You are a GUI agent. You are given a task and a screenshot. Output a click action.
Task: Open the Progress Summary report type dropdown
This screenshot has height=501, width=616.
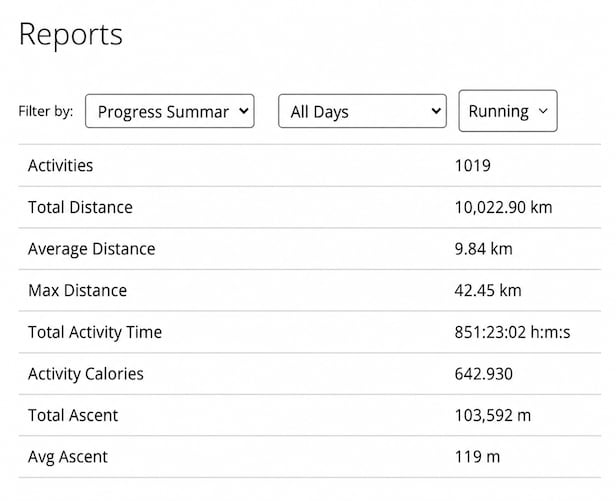(170, 111)
